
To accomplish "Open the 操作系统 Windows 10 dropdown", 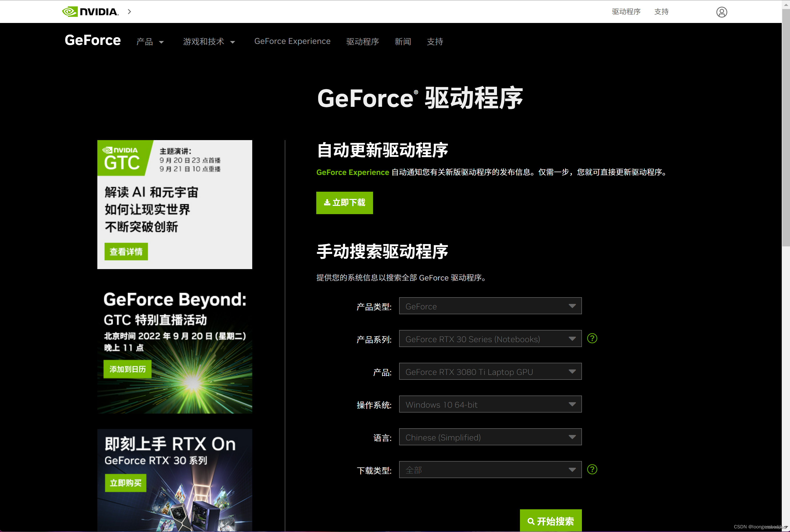I will (490, 405).
